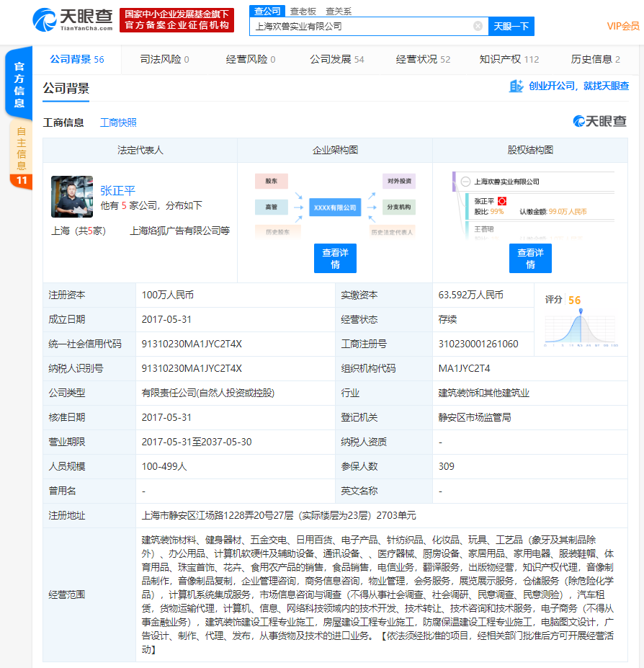Click the registration authority 静安区市场监管局
This screenshot has width=644, height=668.
pos(475,417)
